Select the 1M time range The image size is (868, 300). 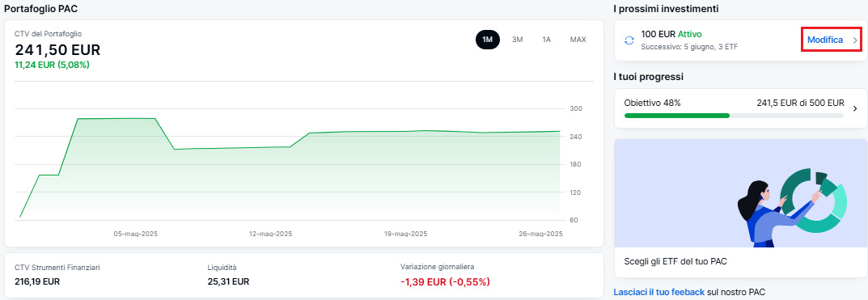[x=487, y=40]
